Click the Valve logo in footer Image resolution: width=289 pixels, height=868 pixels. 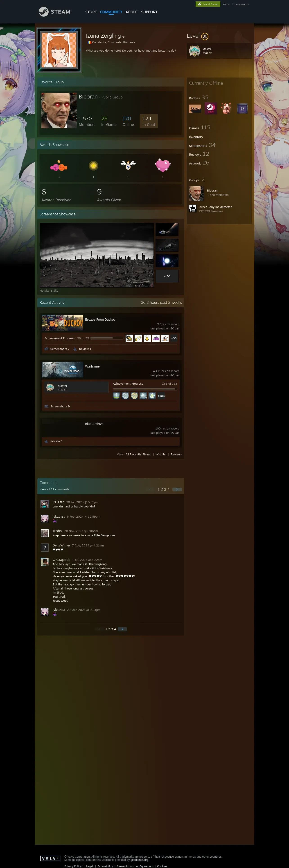[50, 858]
